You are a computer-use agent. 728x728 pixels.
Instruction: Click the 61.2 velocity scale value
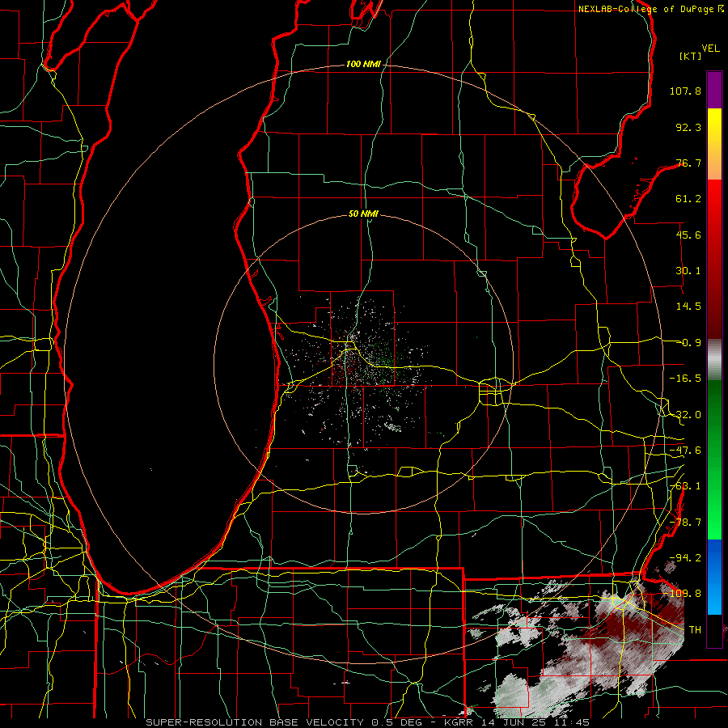tap(688, 199)
